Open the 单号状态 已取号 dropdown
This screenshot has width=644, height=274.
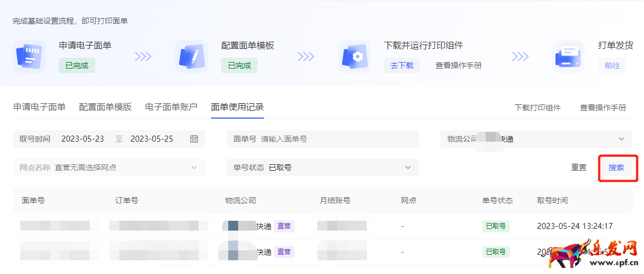click(323, 168)
